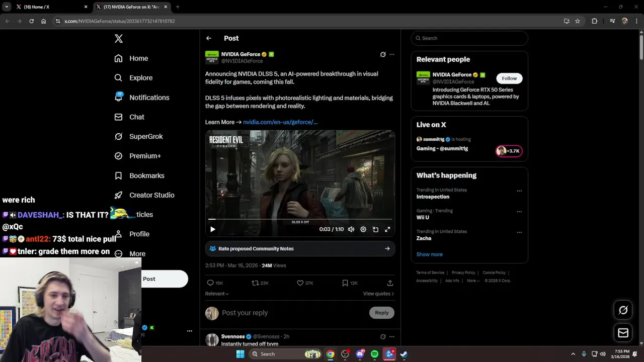The height and width of the screenshot is (362, 644).
Task: Open Terms of Service link
Action: coord(430,273)
